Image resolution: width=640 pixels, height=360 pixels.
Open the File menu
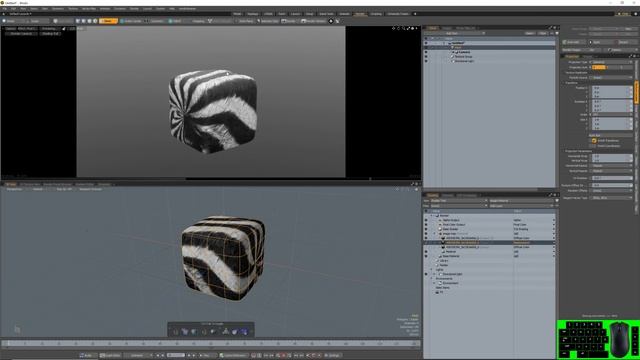pos(5,9)
